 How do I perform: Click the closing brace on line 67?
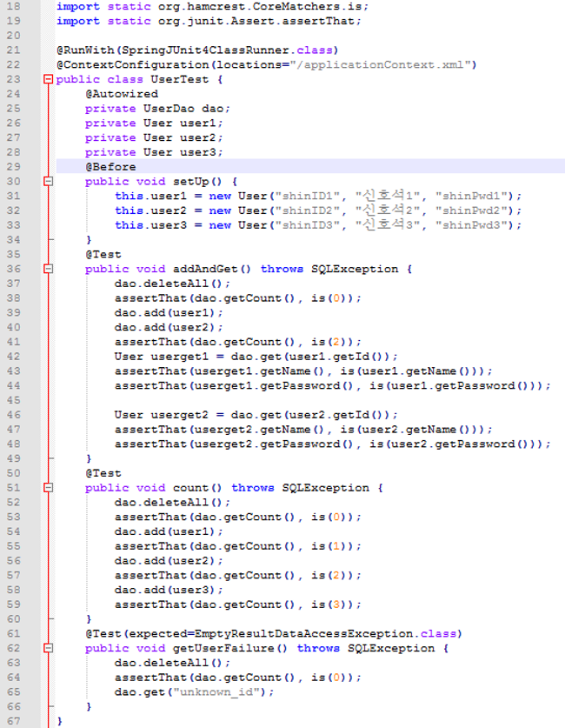tap(59, 721)
